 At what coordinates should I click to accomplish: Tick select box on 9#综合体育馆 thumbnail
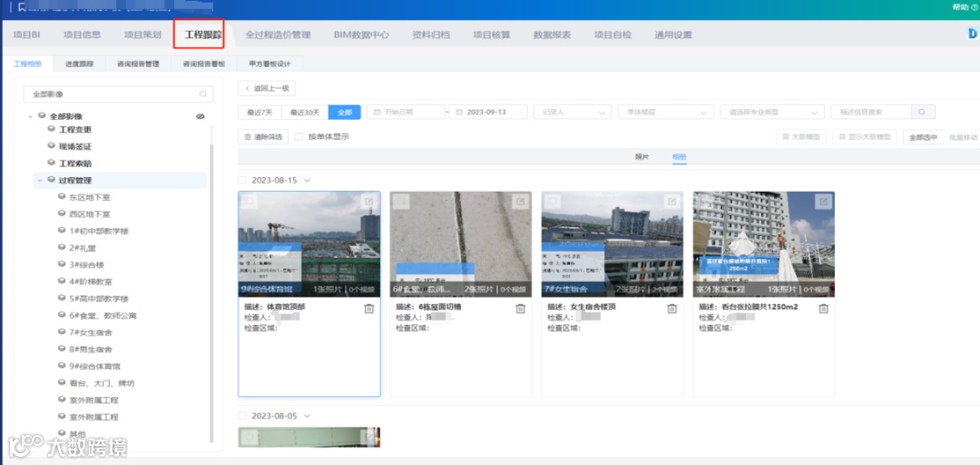point(250,202)
